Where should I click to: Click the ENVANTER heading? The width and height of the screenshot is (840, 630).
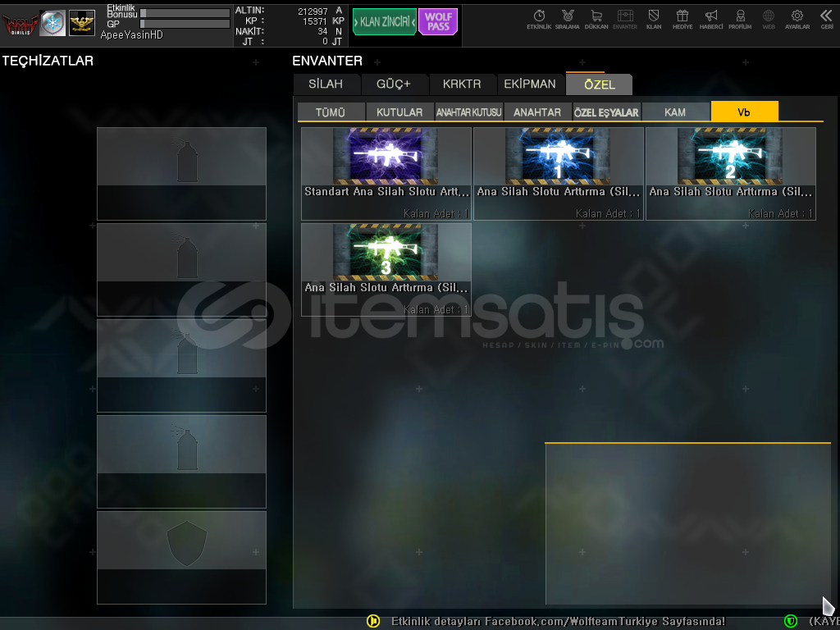click(x=327, y=61)
